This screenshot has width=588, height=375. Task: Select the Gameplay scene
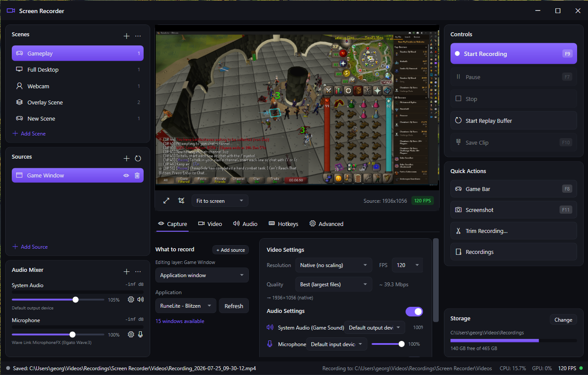[x=78, y=53]
